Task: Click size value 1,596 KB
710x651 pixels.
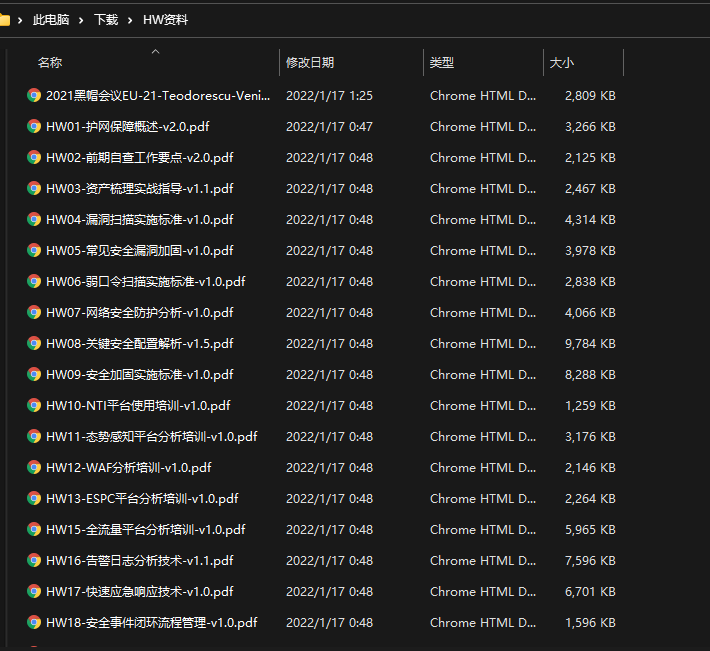Action: [x=590, y=622]
